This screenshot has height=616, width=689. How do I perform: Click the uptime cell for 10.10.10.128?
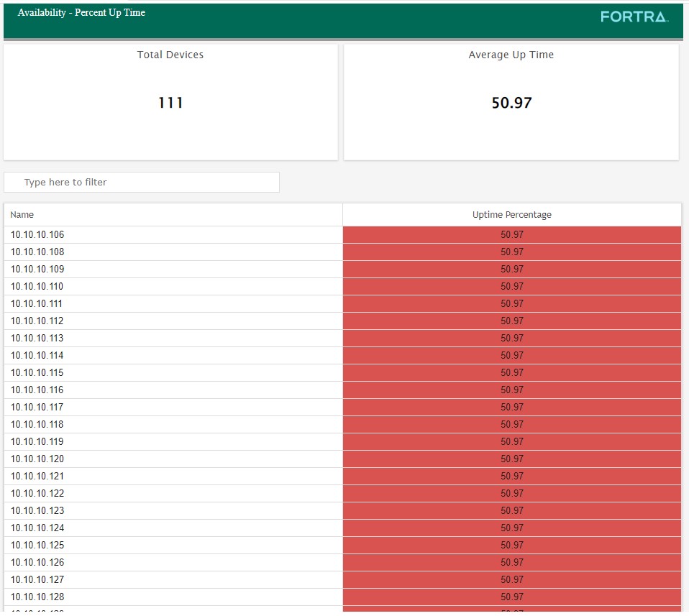(512, 597)
